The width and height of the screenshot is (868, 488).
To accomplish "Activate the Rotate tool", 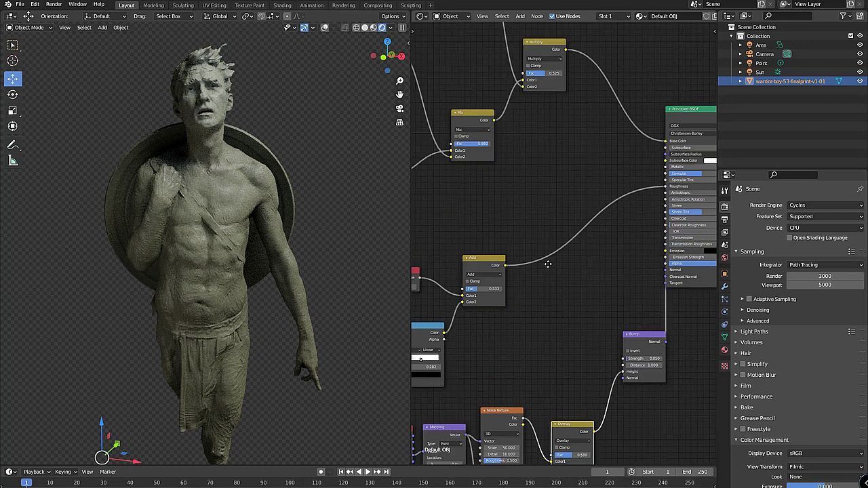I will tap(13, 95).
